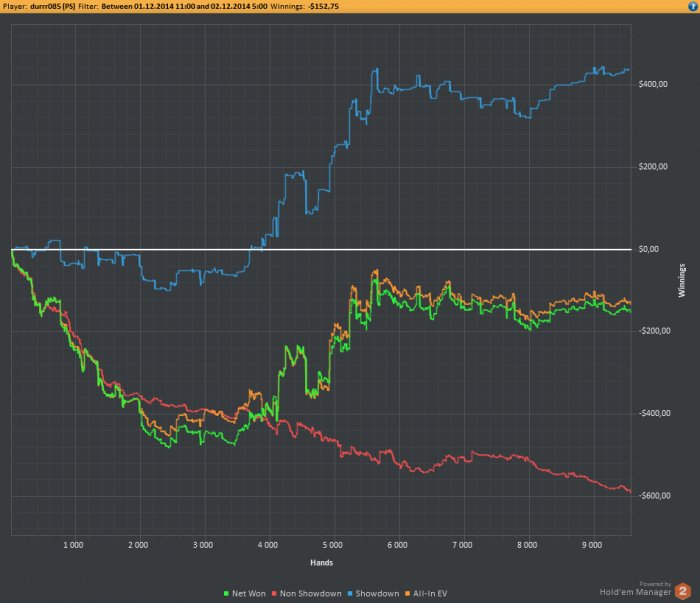Toggle the Showdown legend entry
700x603 pixels.
point(373,593)
